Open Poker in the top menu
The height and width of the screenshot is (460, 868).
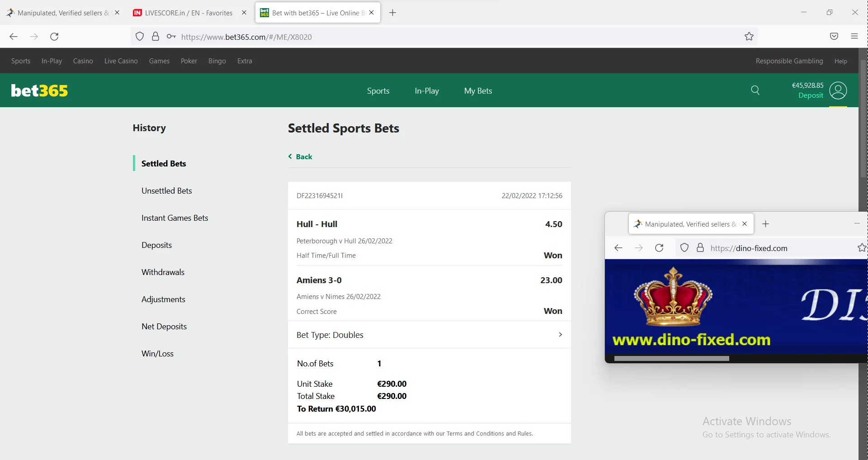point(189,61)
